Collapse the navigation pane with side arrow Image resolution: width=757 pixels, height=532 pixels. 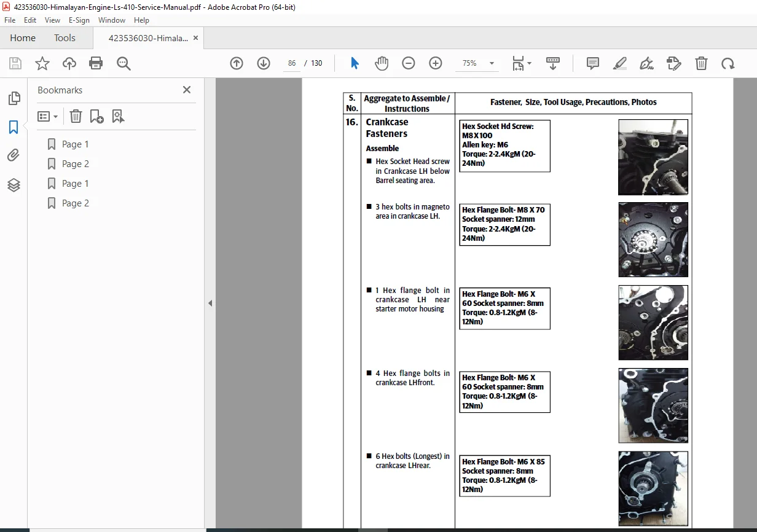point(210,303)
